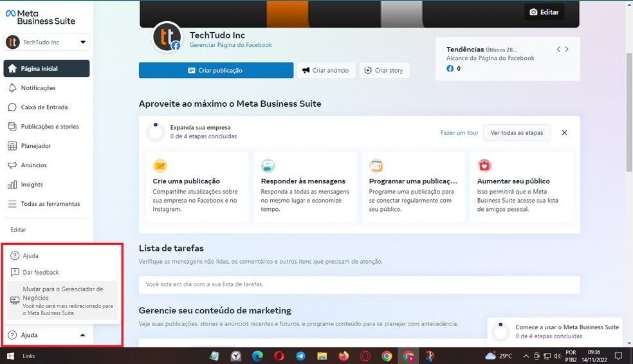
Task: Open Google Chrome from the taskbar
Action: coord(387,356)
